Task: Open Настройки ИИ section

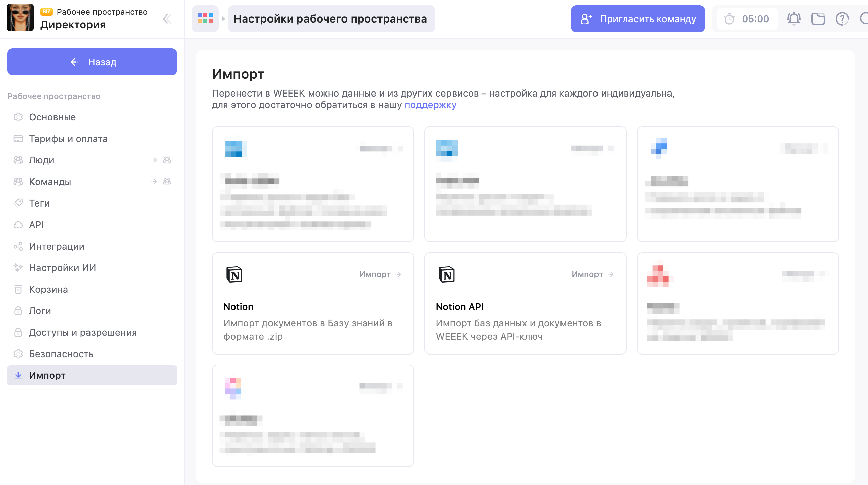Action: pyautogui.click(x=92, y=268)
